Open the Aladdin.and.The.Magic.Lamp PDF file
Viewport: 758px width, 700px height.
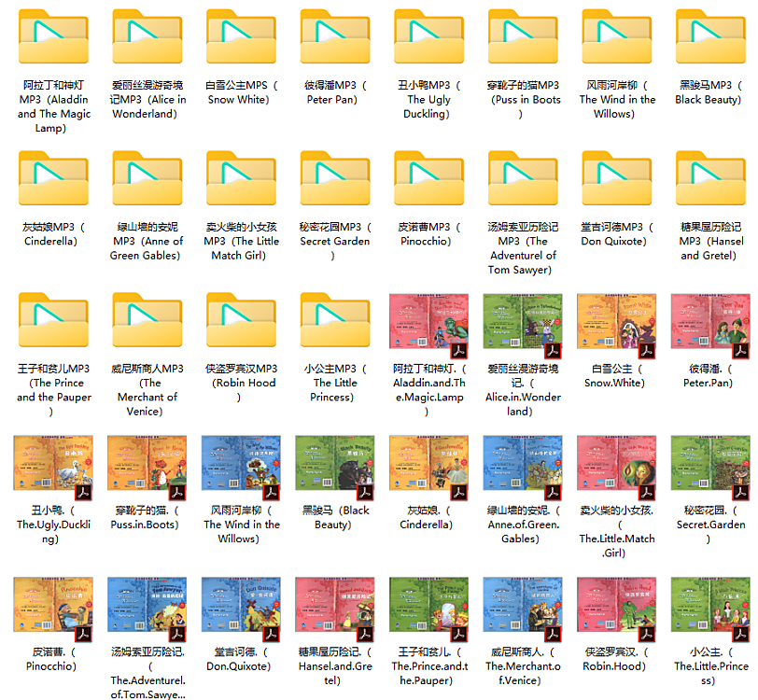[428, 322]
